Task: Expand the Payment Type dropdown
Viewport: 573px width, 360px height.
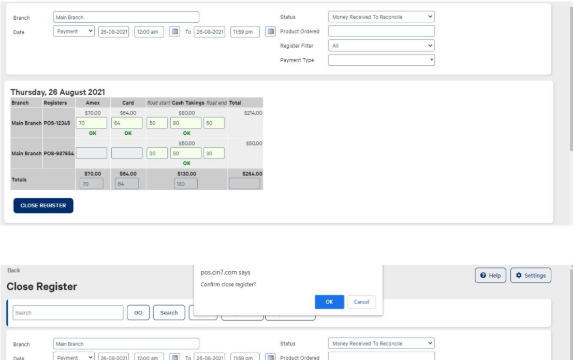Action: pyautogui.click(x=381, y=60)
